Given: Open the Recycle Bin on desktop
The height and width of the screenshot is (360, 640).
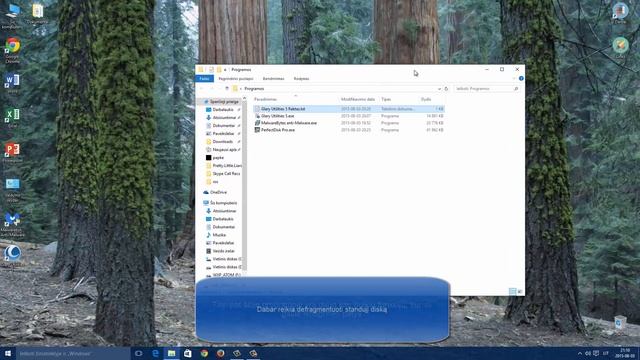Looking at the screenshot, I should point(620,322).
